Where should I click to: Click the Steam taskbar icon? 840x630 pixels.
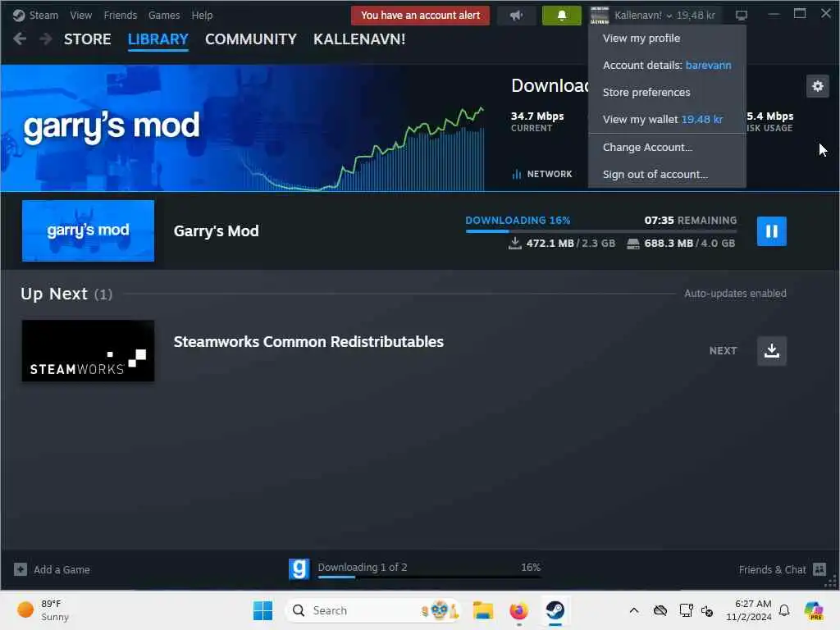pyautogui.click(x=555, y=610)
